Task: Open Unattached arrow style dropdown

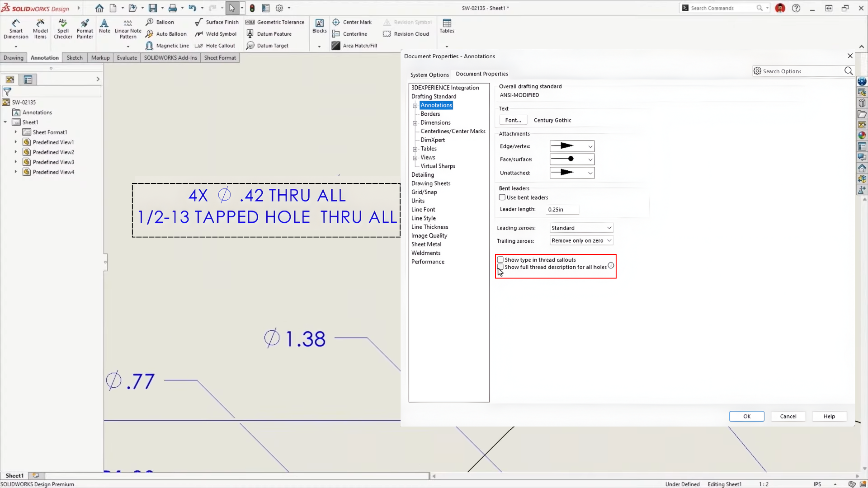Action: click(572, 173)
